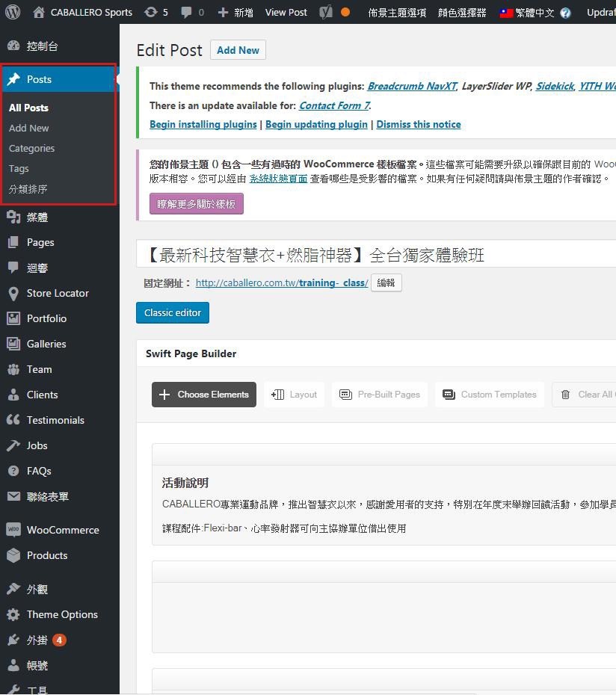Click the Jobs hammer icon

(13, 445)
